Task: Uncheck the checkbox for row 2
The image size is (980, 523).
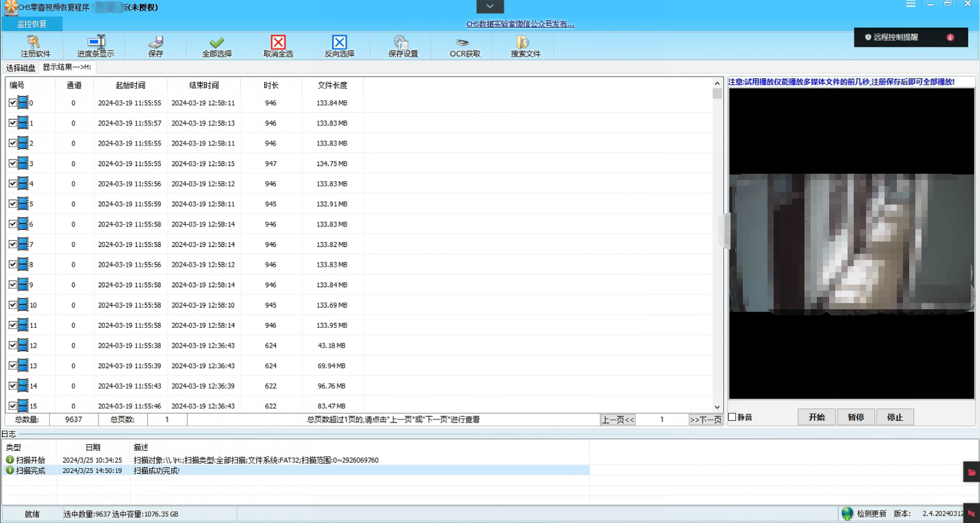Action: tap(12, 143)
